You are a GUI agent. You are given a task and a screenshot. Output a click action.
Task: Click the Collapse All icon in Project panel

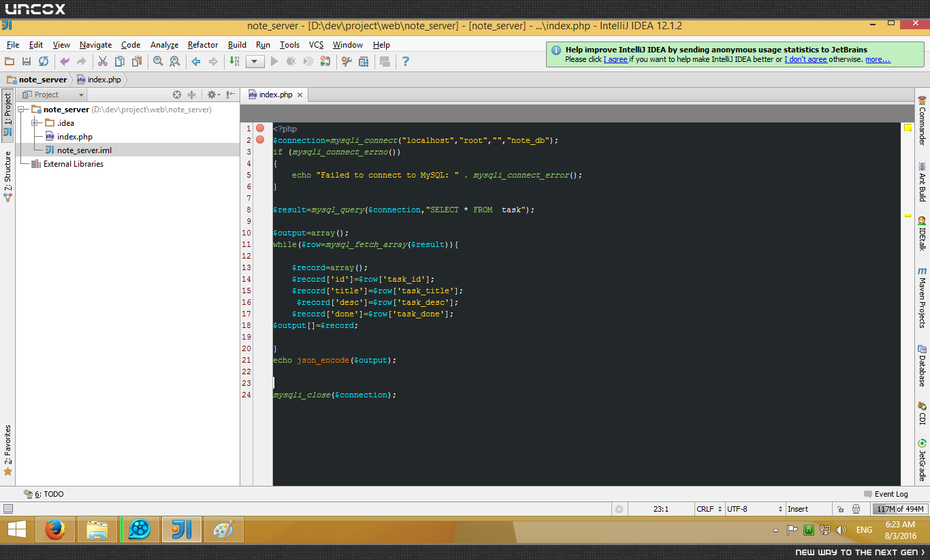coord(192,95)
